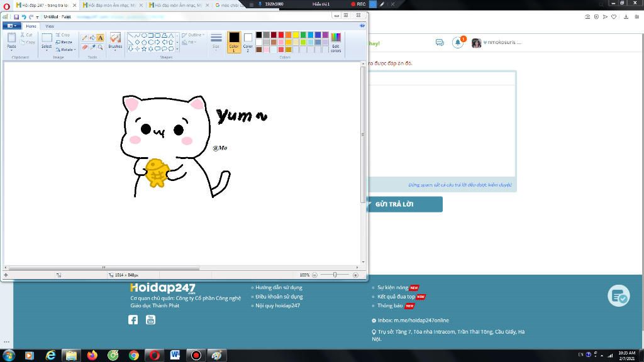Open Hoidap247 Facebook page icon

coord(133,320)
